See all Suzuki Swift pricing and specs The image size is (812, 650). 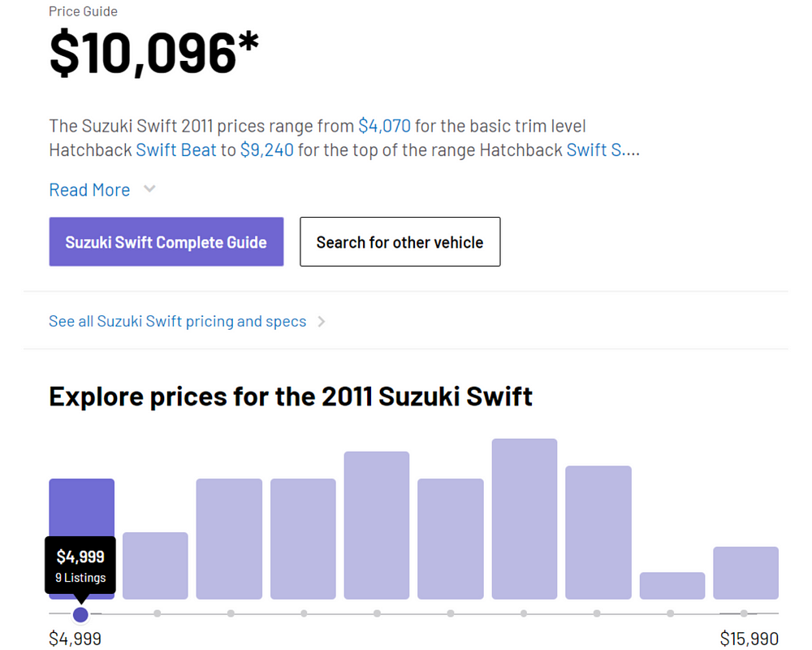[x=178, y=322]
